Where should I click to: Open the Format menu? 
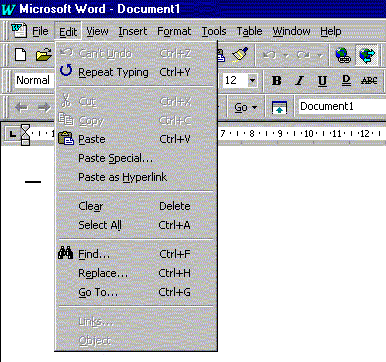click(174, 31)
